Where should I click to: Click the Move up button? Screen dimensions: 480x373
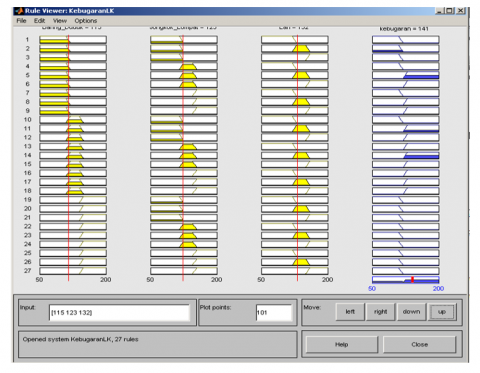point(442,312)
